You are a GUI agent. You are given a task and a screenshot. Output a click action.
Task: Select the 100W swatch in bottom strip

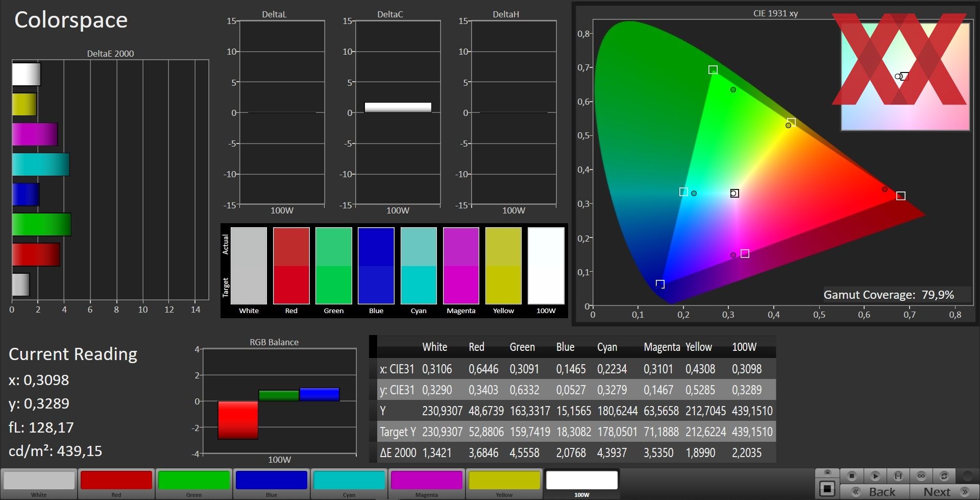(x=582, y=484)
